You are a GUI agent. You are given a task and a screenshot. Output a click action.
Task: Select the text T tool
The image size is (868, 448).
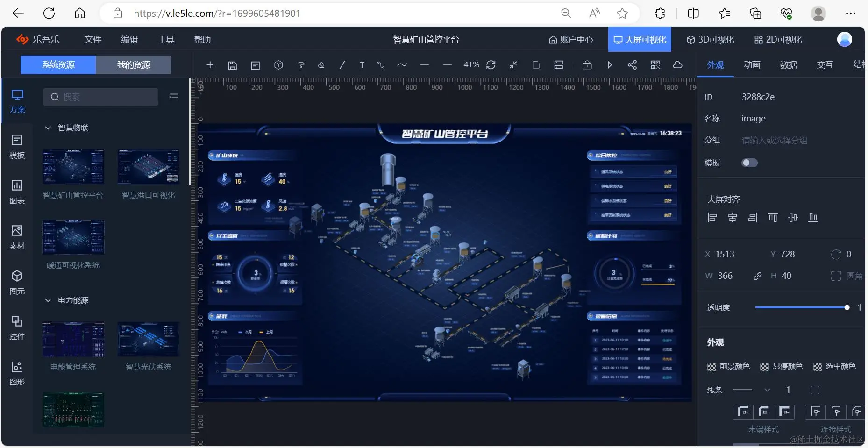click(x=362, y=65)
